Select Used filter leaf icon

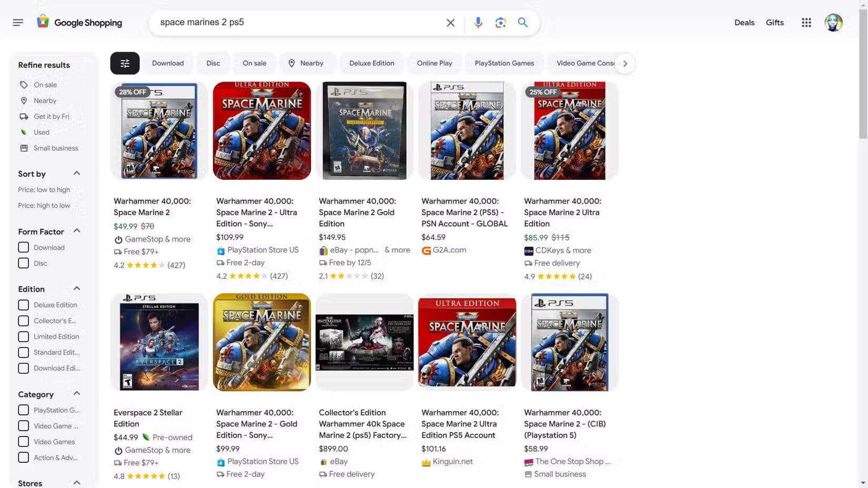click(x=24, y=132)
